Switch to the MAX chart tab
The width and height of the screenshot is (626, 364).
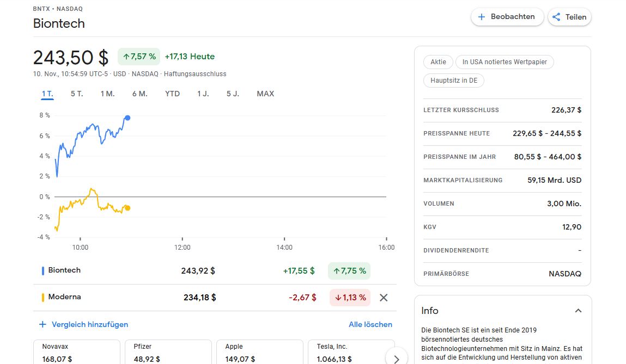(x=265, y=94)
